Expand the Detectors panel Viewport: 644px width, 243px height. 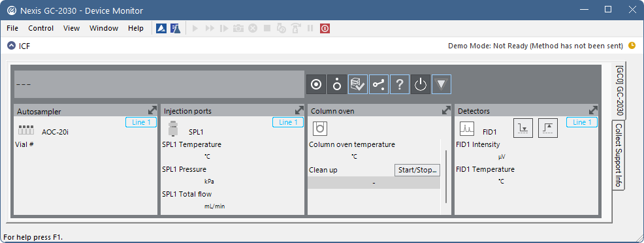coord(593,110)
